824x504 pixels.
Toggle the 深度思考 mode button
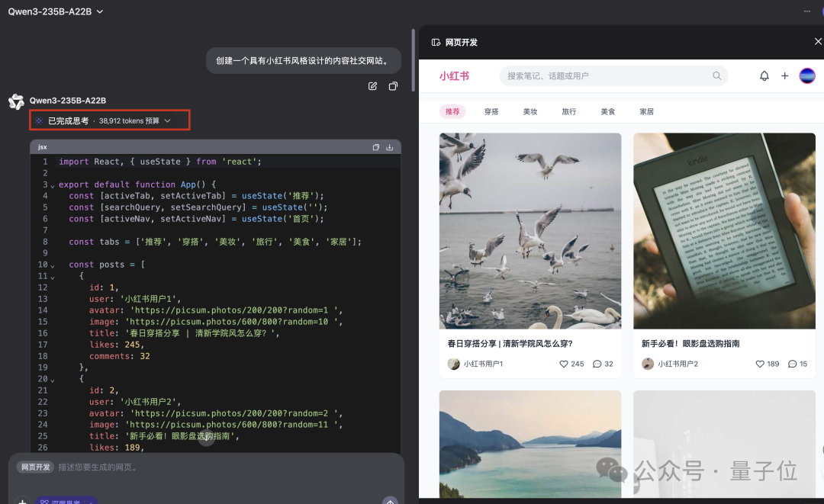[x=66, y=501]
